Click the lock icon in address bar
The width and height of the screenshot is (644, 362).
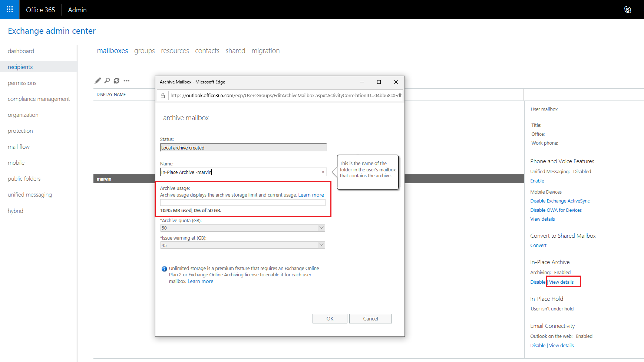pos(162,95)
